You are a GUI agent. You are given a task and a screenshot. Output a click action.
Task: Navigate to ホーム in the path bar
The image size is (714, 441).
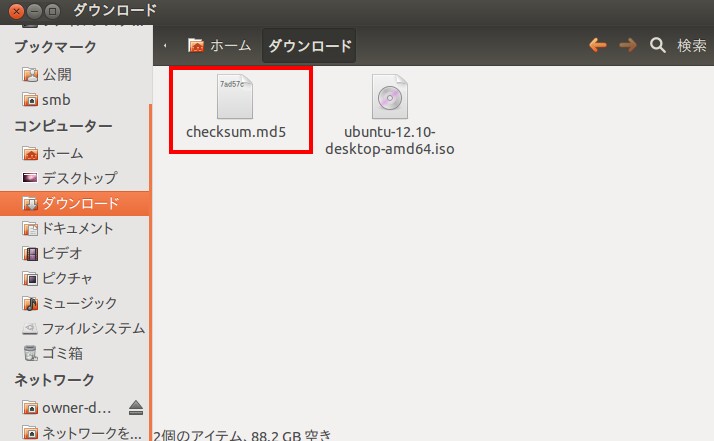pos(219,46)
